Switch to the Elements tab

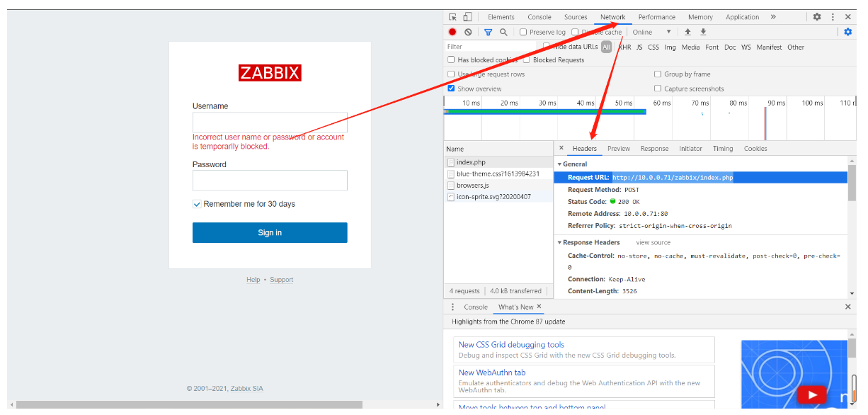pos(501,17)
